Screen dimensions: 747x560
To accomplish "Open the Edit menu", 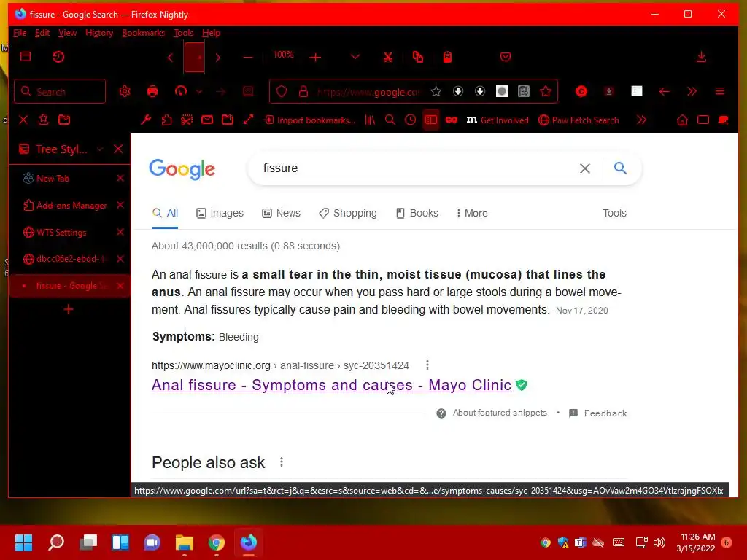I will tap(42, 33).
